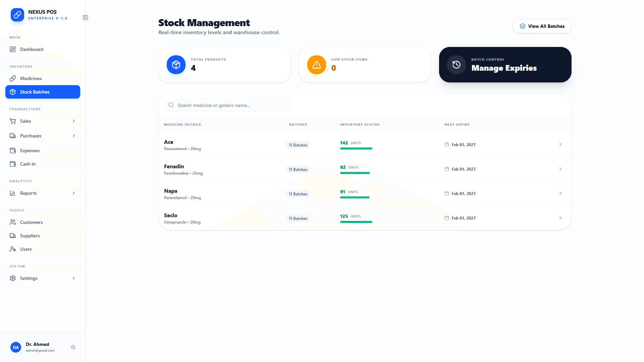Viewport: 644px width, 362px height.
Task: Click the gear beside Dr. Ahmed
Action: [73, 347]
